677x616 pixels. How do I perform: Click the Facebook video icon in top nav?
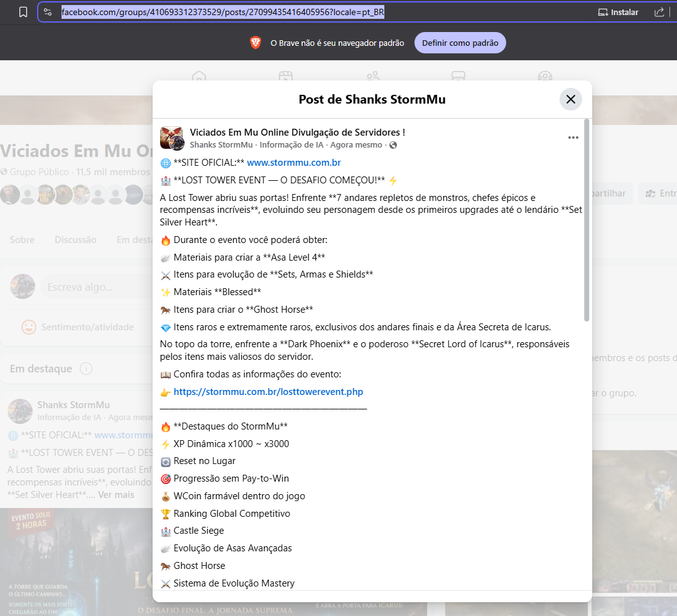286,77
